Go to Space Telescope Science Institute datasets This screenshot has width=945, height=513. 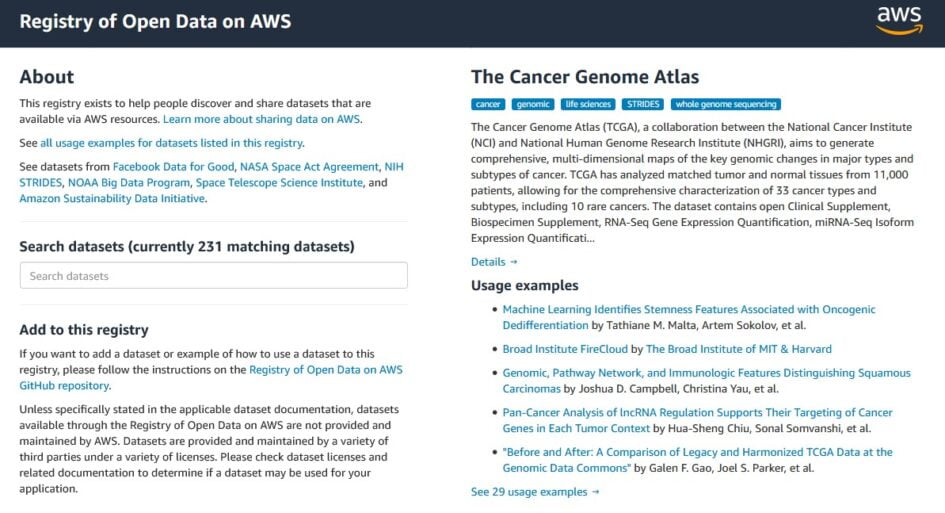click(279, 183)
